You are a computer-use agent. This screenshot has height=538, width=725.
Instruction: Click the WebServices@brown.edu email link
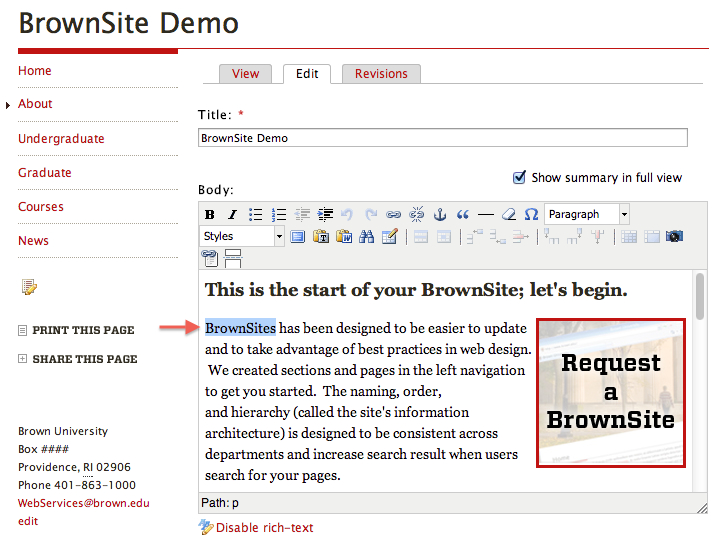84,503
